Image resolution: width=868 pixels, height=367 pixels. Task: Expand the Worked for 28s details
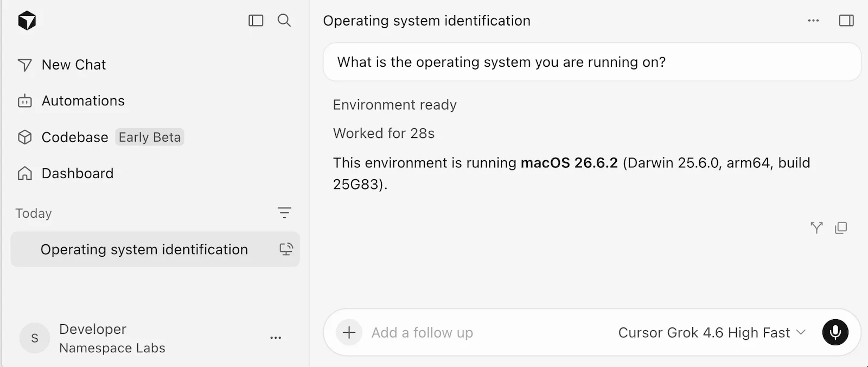(x=384, y=134)
